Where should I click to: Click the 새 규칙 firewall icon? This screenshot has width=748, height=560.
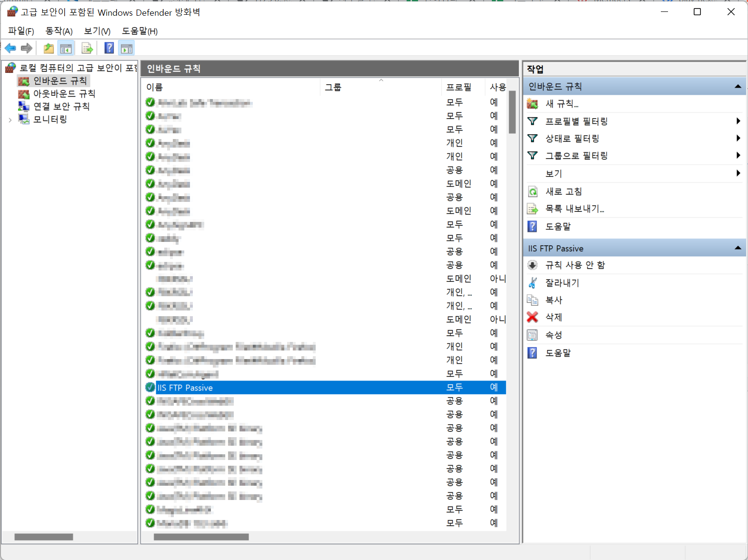coord(533,104)
